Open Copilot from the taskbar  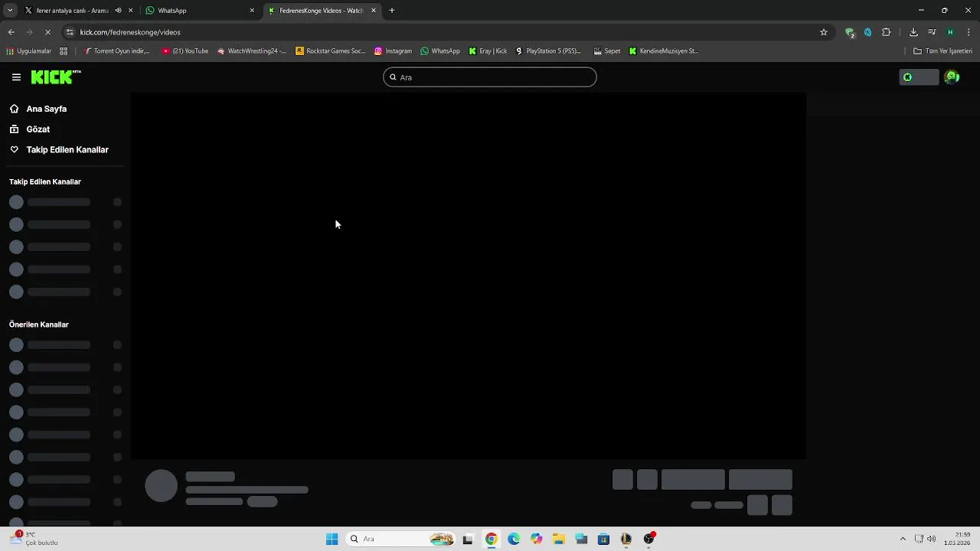point(536,539)
